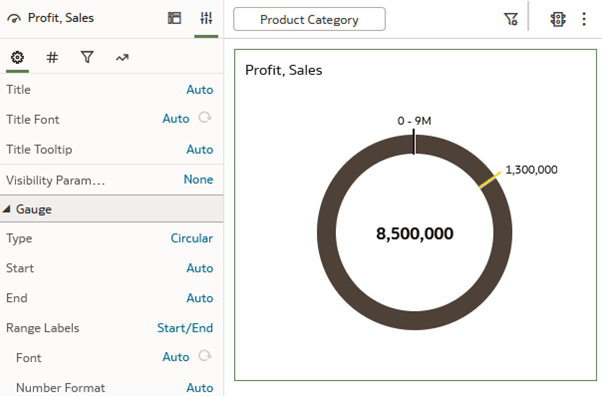This screenshot has width=602, height=396.
Task: Change Title Auto setting
Action: [x=200, y=89]
